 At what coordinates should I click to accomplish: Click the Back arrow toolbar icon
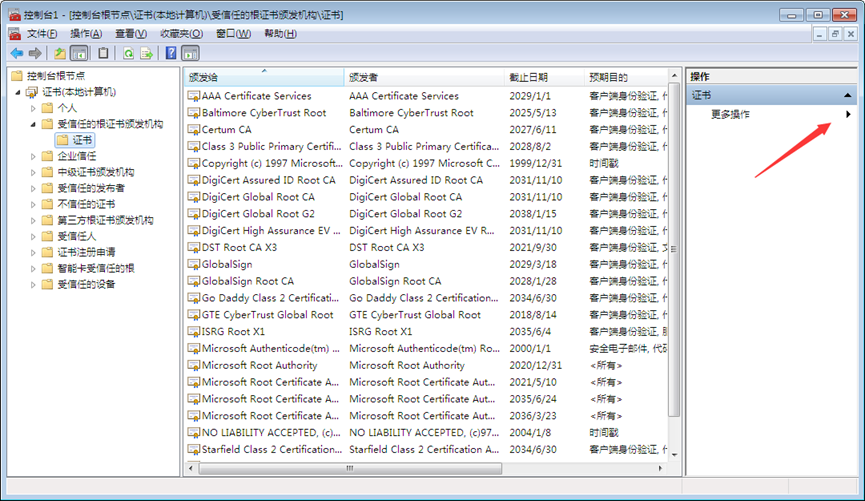pyautogui.click(x=17, y=53)
